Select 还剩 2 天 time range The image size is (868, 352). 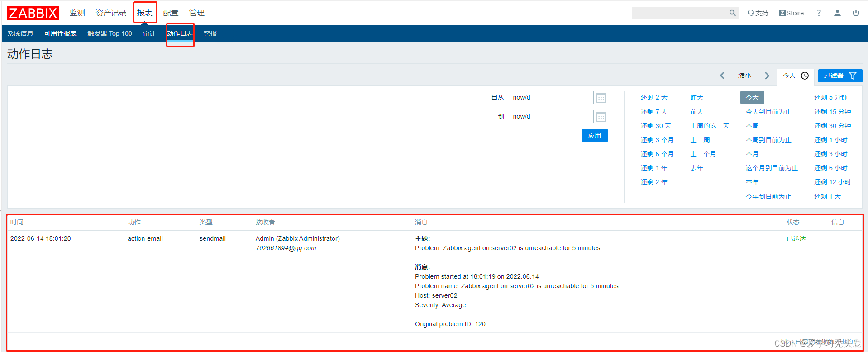point(654,97)
